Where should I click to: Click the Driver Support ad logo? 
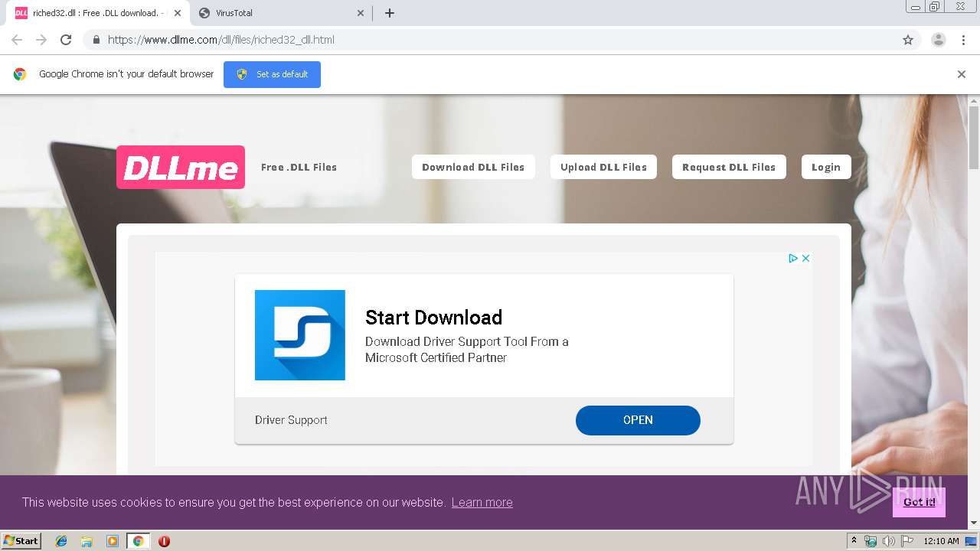point(300,335)
